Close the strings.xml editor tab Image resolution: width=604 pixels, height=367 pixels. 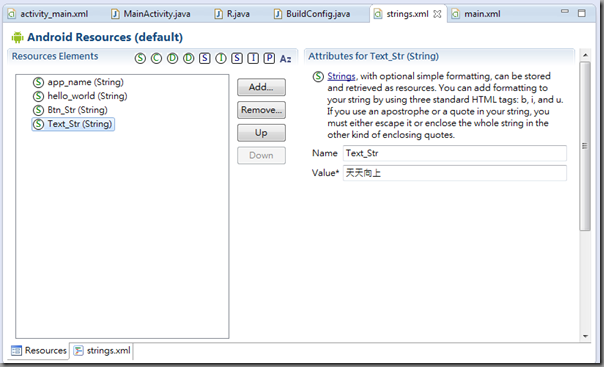click(437, 14)
